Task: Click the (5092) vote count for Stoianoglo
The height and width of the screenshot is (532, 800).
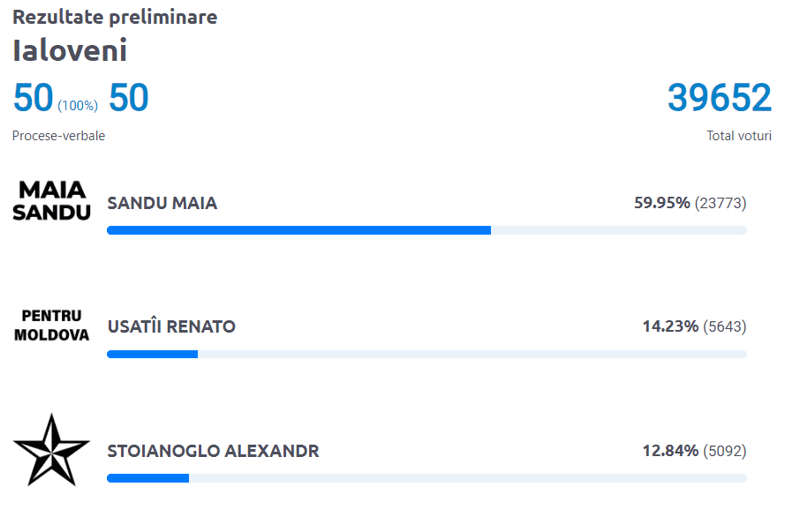Action: point(725,452)
